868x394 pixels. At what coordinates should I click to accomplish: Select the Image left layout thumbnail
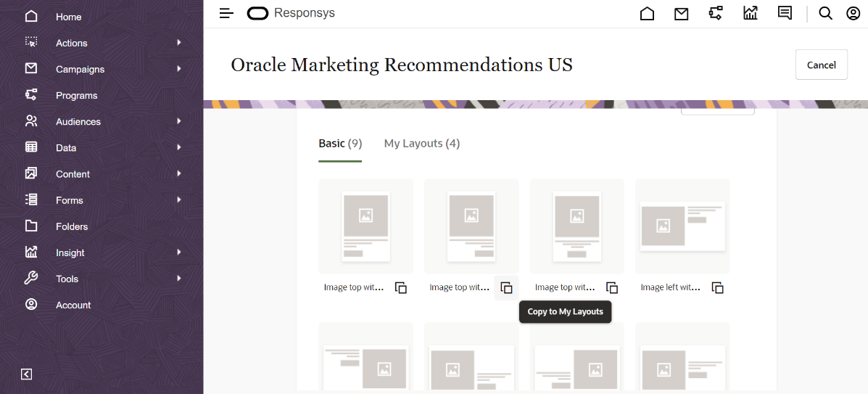[682, 226]
